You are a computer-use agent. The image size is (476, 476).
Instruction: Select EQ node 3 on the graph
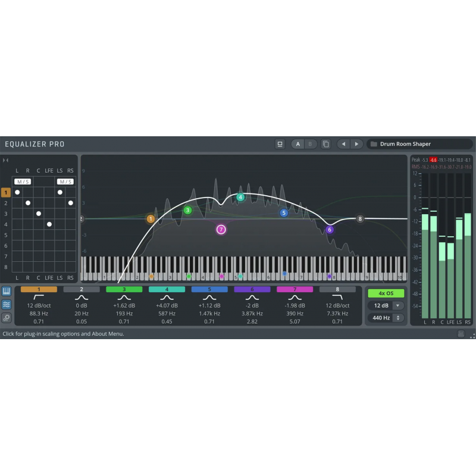[187, 210]
